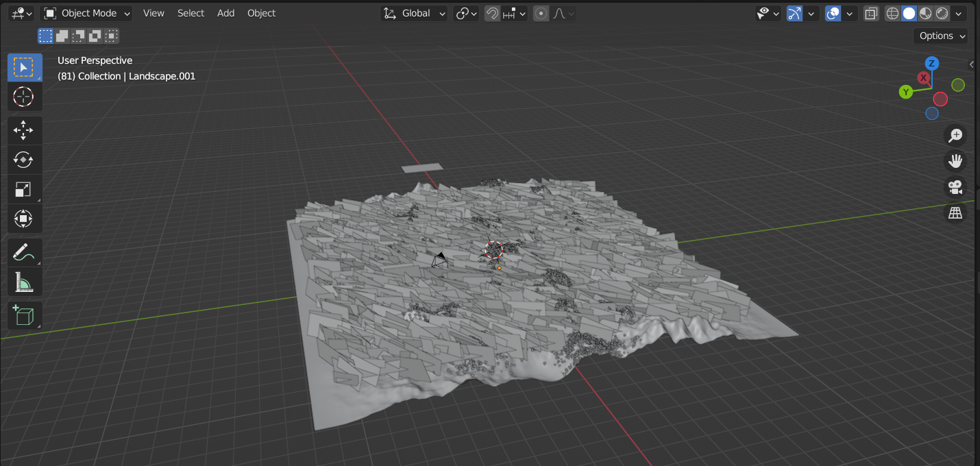Image resolution: width=980 pixels, height=466 pixels.
Task: Click the Add Cube tool
Action: [x=24, y=316]
